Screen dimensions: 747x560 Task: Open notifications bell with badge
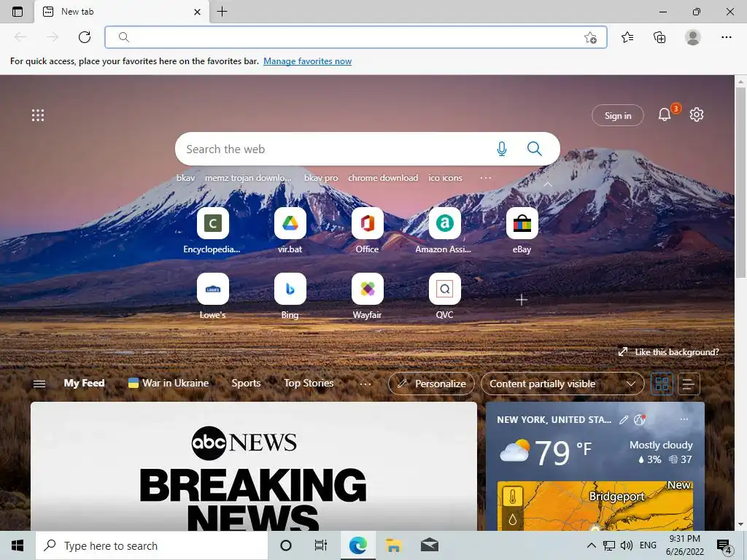click(x=665, y=114)
